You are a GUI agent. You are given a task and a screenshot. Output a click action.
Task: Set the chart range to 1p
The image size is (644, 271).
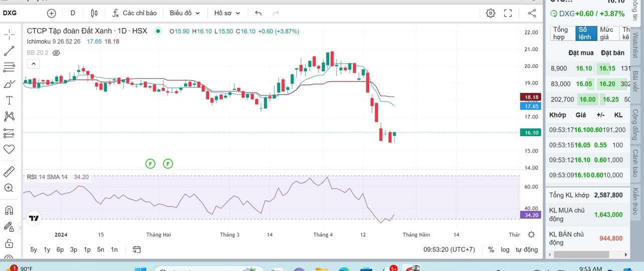point(87,249)
